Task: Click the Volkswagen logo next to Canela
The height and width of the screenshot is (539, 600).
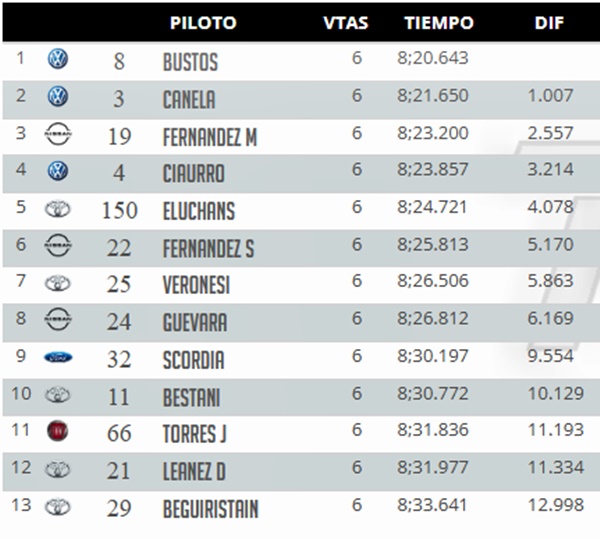Action: coord(58,96)
